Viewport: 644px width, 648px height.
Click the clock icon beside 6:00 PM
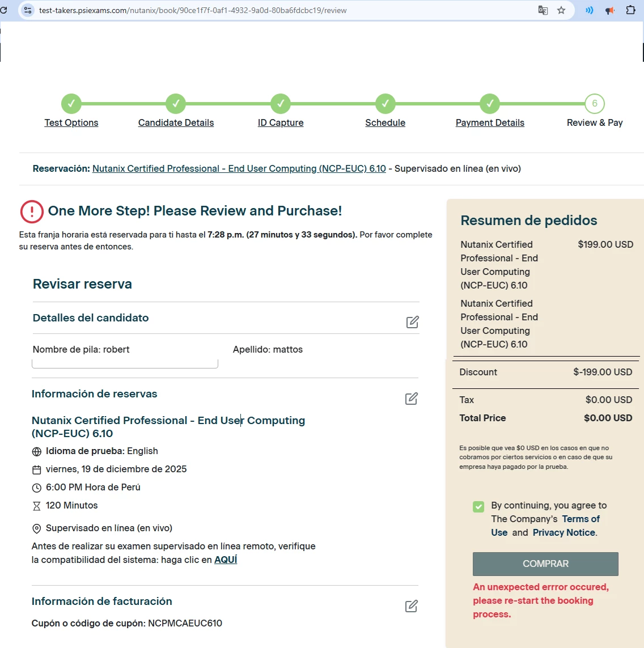click(x=37, y=488)
